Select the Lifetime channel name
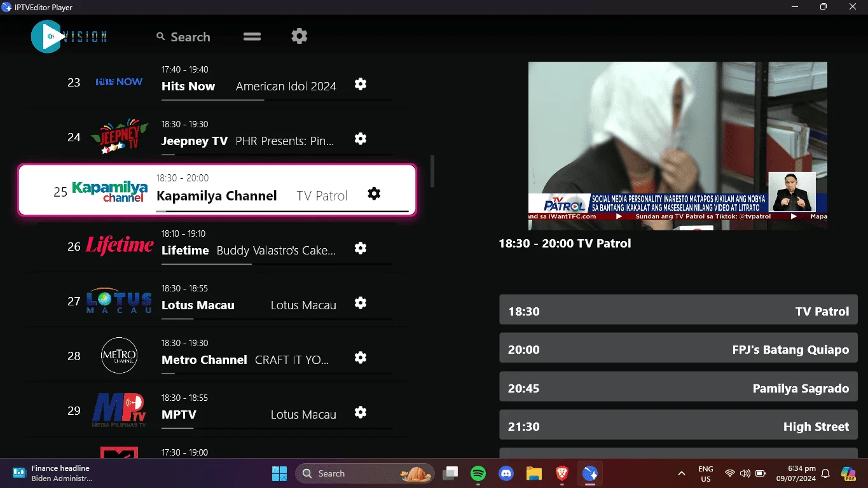 coord(185,251)
